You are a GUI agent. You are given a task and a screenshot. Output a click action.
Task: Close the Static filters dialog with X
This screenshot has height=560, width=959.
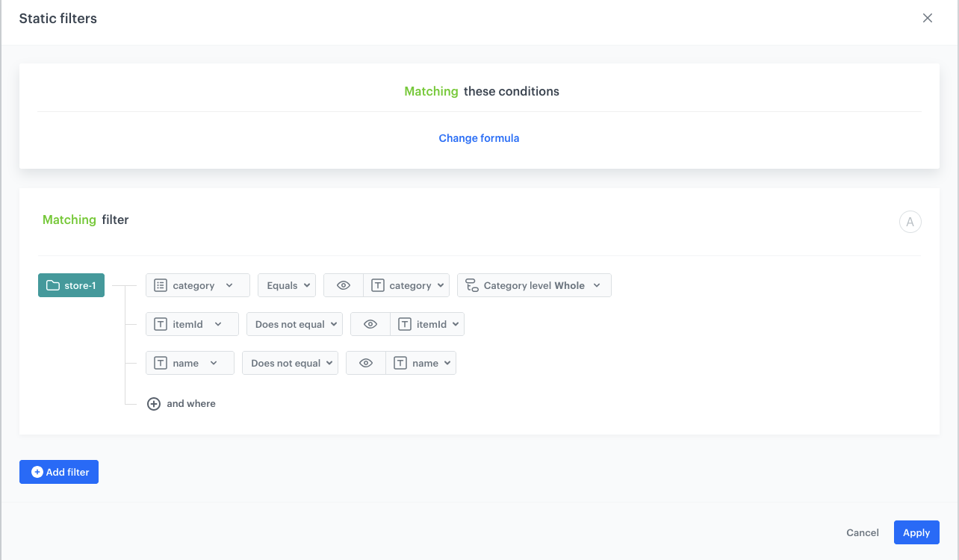point(927,19)
